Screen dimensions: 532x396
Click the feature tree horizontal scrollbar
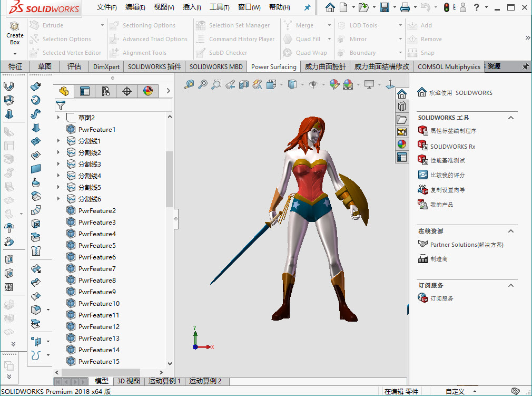(x=101, y=373)
